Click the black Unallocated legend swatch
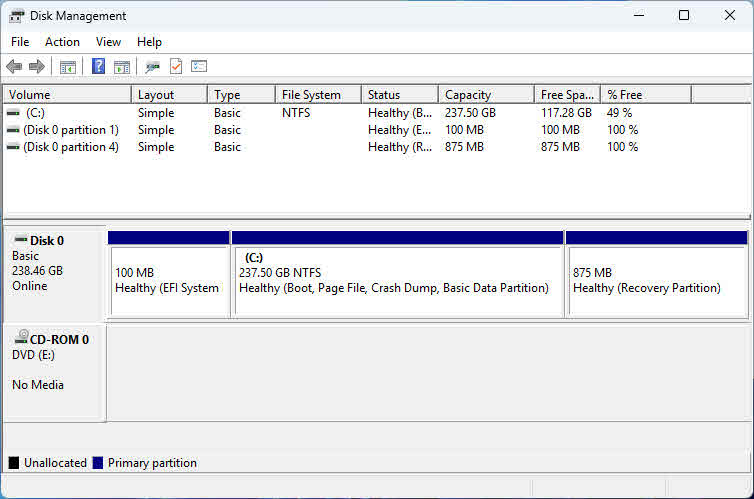754x499 pixels. (x=14, y=463)
